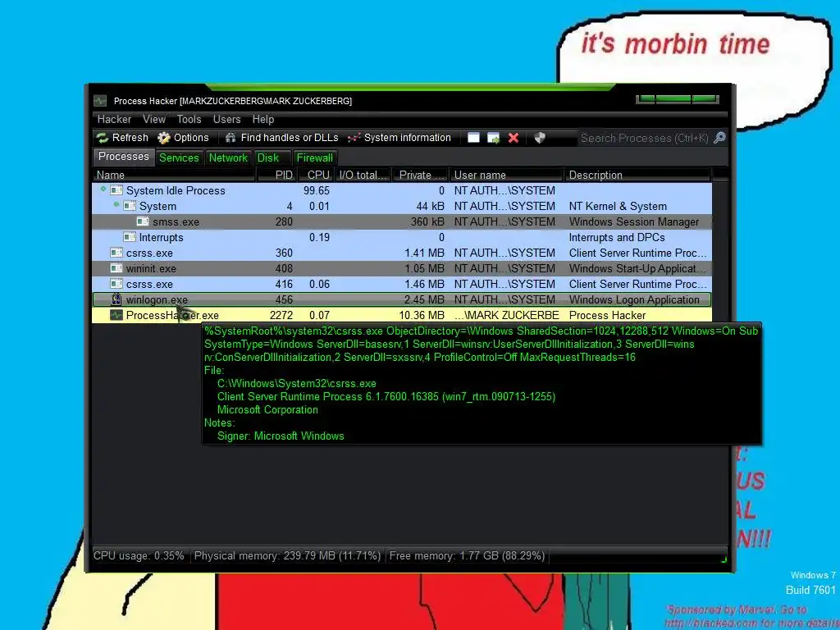Select the smss.exe process name
The width and height of the screenshot is (840, 630).
[176, 221]
